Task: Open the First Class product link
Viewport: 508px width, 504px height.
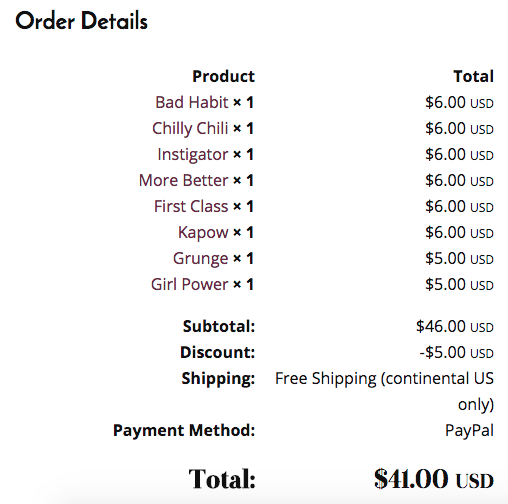Action: pyautogui.click(x=191, y=206)
